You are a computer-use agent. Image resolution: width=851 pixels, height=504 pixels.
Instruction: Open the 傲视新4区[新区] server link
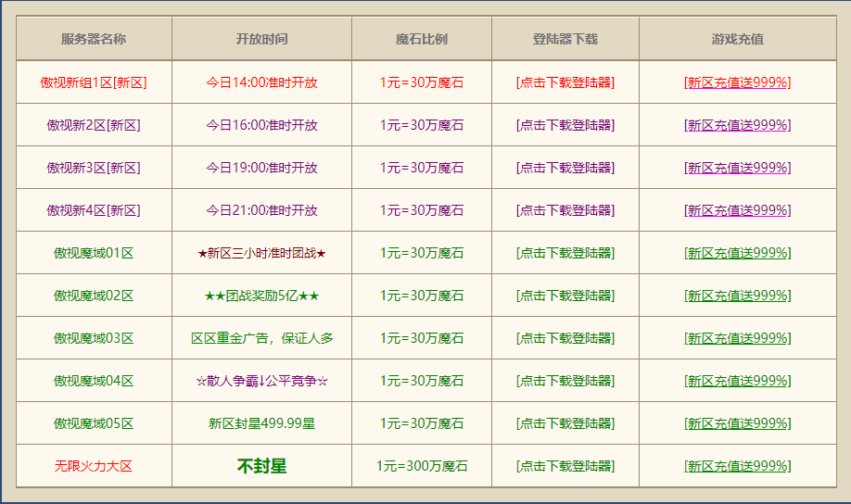pyautogui.click(x=94, y=210)
